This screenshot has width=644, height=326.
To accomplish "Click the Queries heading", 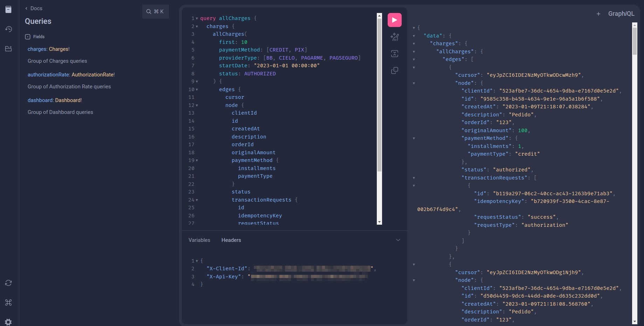I will pos(38,21).
